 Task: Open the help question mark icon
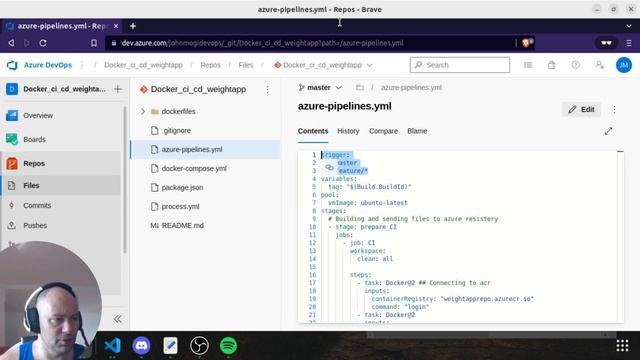point(576,65)
